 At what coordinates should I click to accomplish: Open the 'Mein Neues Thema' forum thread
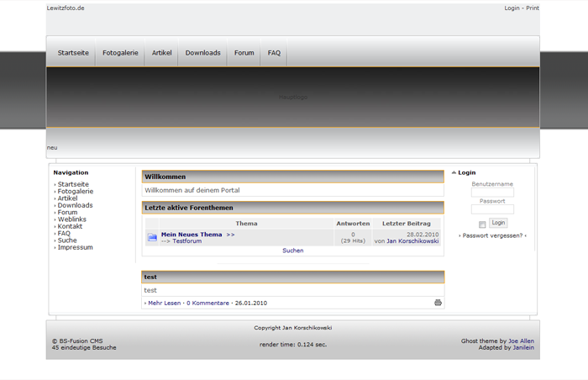click(192, 235)
